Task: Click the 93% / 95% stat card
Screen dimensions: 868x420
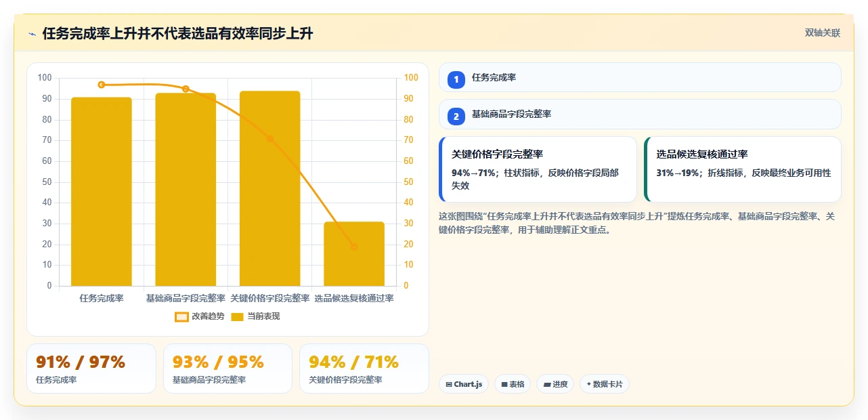Action: 227,369
